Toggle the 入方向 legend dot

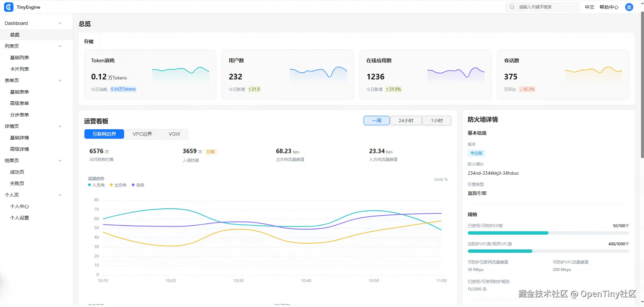[89, 185]
